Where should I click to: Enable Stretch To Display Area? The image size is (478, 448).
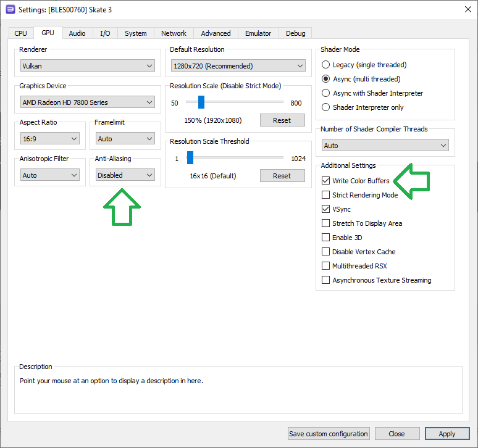tap(326, 223)
